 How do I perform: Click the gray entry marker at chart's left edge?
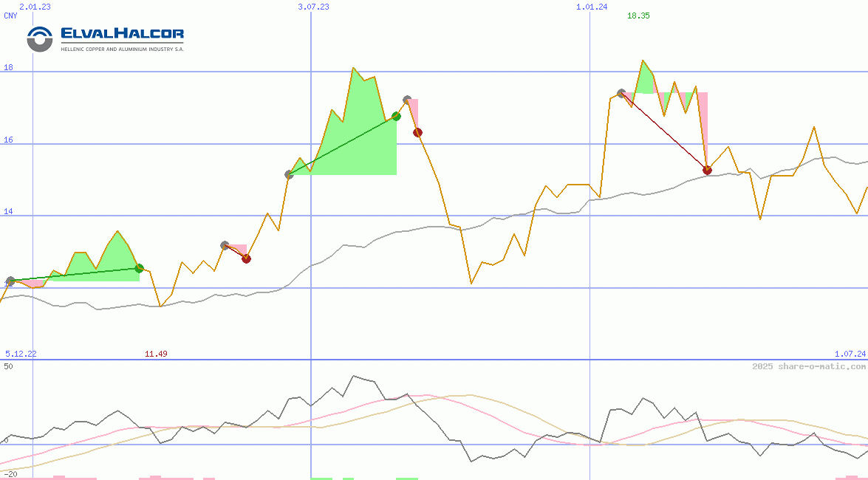[x=10, y=281]
